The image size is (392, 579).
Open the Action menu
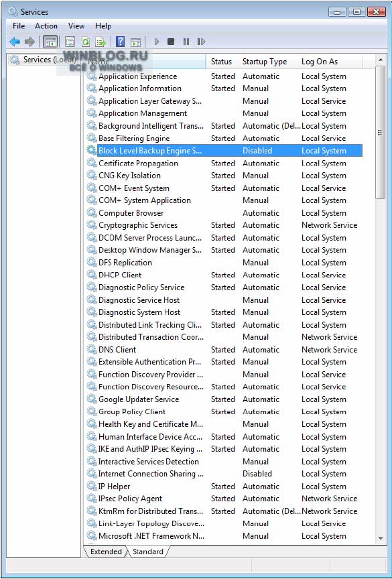(46, 26)
